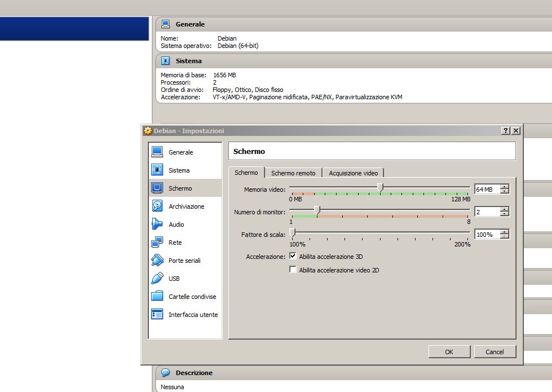The height and width of the screenshot is (392, 552).
Task: Select the Archiviazione settings icon
Action: coord(158,206)
